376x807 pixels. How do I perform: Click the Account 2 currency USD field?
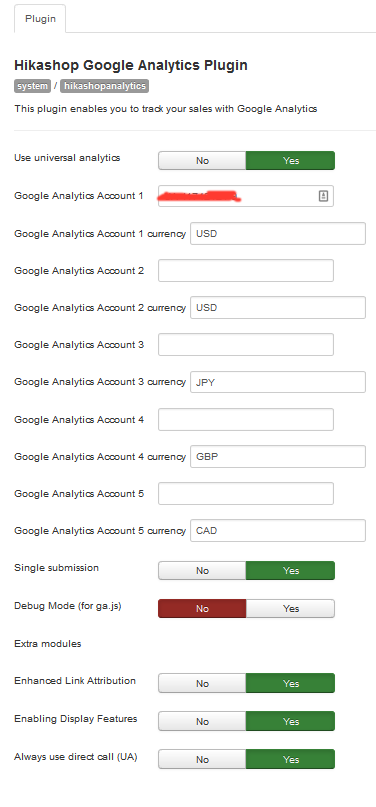coord(278,308)
